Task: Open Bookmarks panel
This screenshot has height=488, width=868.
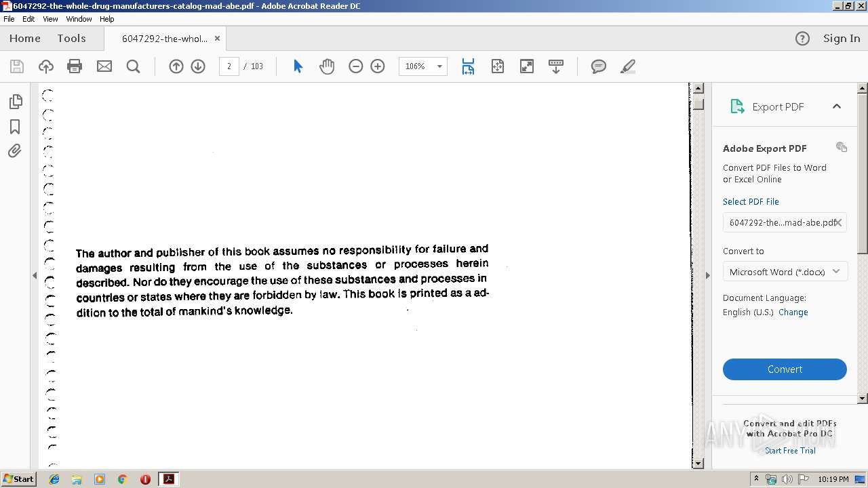Action: tap(15, 127)
